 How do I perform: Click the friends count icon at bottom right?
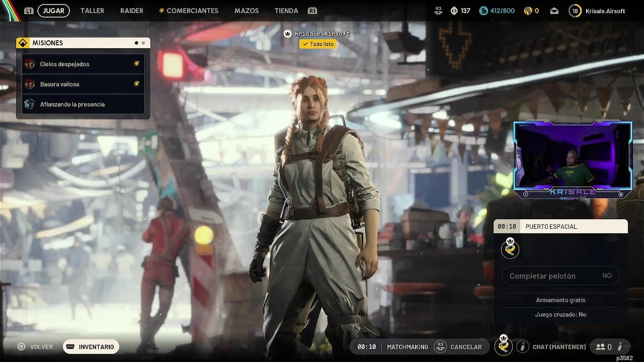[x=600, y=347]
